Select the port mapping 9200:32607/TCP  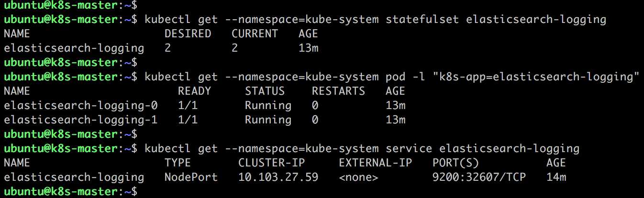point(478,177)
